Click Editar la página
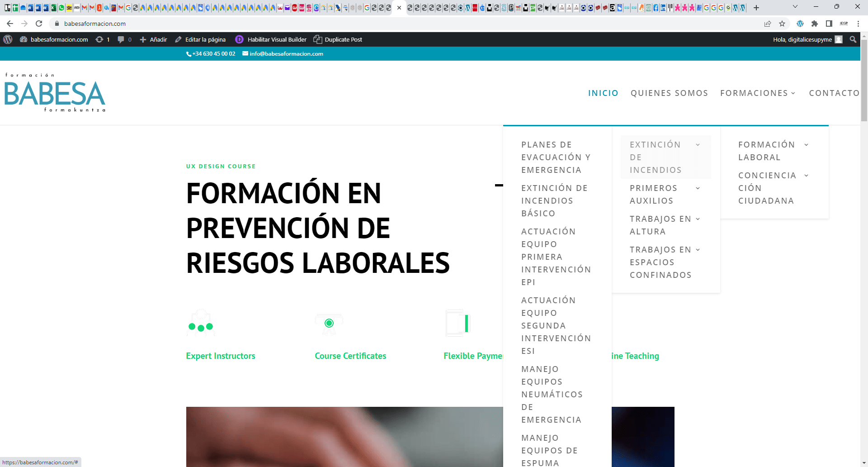868x467 pixels. click(x=200, y=39)
